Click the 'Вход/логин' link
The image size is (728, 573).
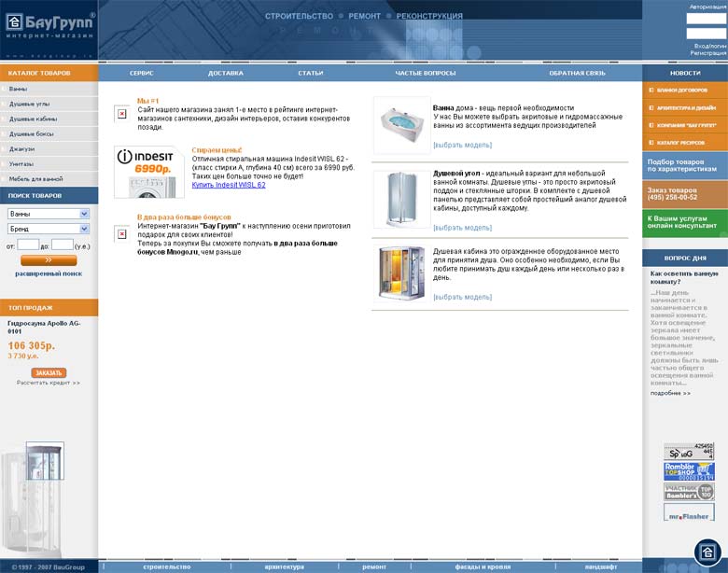coord(710,46)
